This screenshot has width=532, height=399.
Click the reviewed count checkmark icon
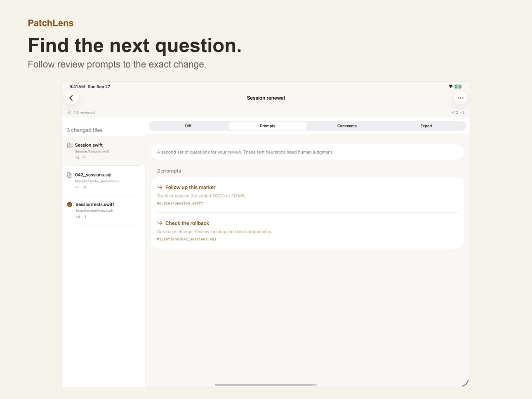coord(69,113)
